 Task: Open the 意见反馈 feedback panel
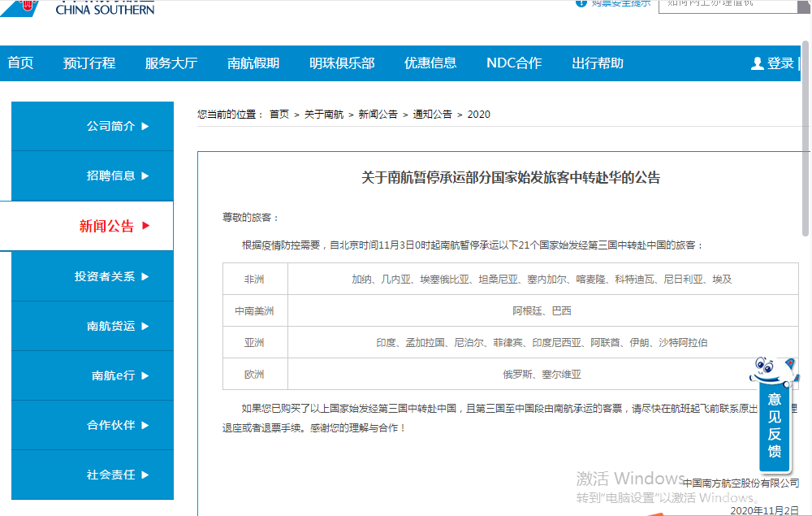click(x=774, y=427)
